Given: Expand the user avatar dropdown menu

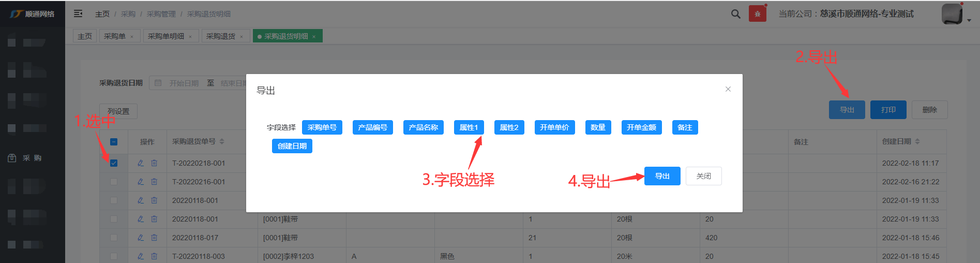Looking at the screenshot, I should coord(969,20).
